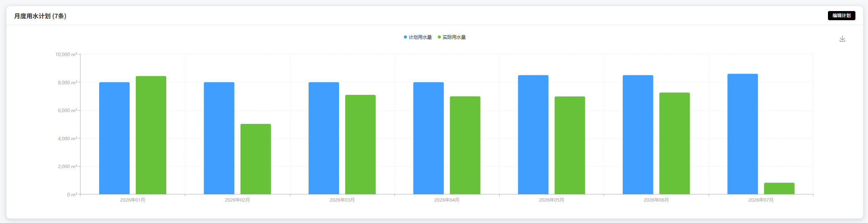868x223 pixels.
Task: Click the 2026年04月 axis label
Action: pos(447,200)
